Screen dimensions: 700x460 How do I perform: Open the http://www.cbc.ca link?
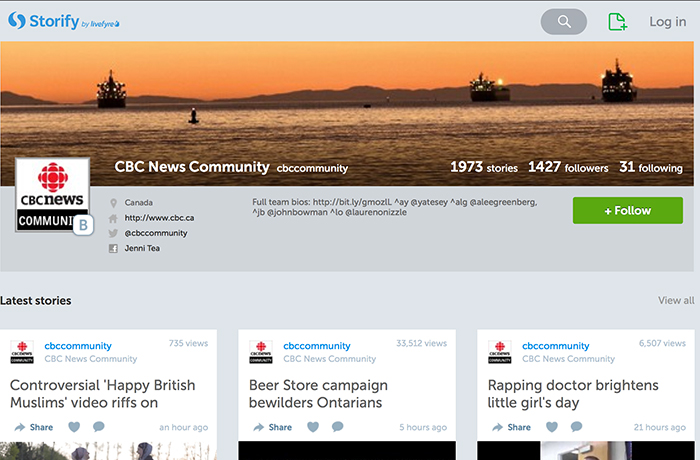coord(159,218)
